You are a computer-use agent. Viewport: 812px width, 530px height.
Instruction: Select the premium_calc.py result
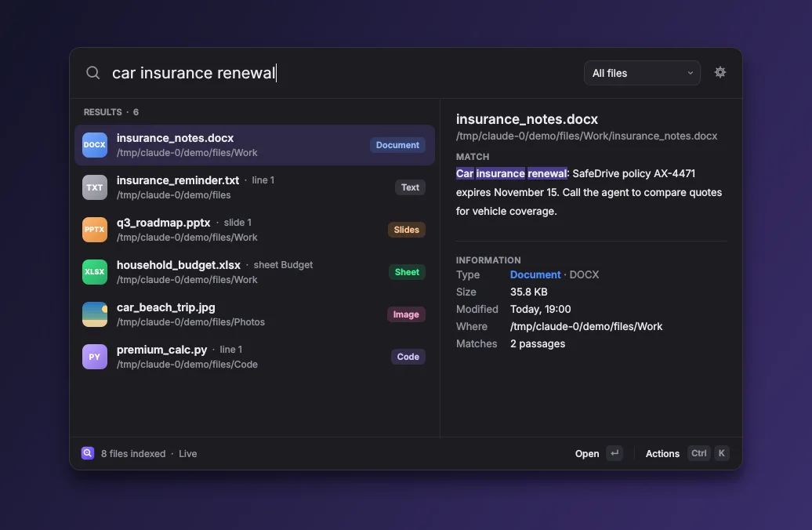[255, 357]
